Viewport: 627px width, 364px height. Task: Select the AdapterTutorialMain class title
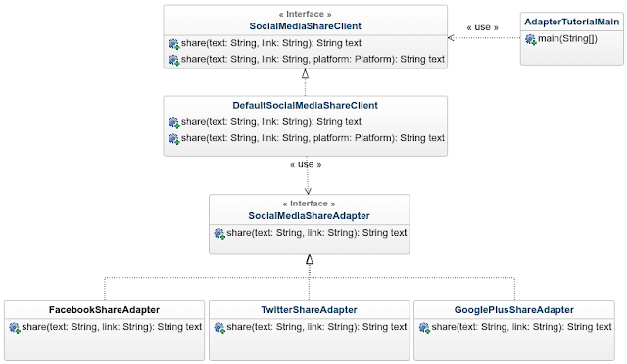point(571,22)
